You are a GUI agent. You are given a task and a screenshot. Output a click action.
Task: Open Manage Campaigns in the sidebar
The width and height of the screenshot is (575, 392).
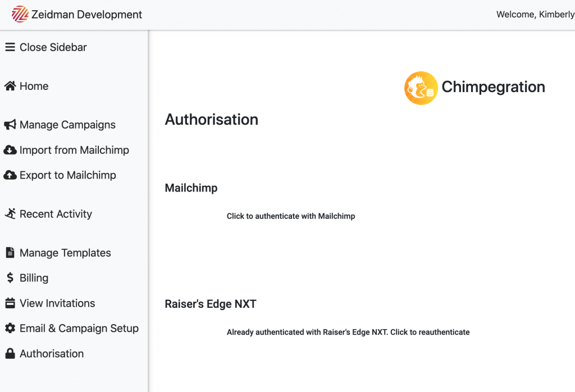(x=67, y=125)
